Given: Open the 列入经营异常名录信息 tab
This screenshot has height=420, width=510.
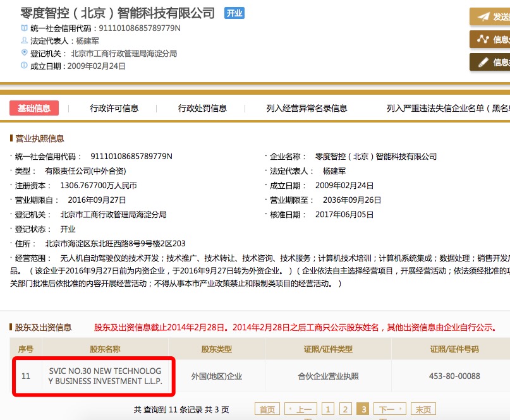Looking at the screenshot, I should [307, 108].
